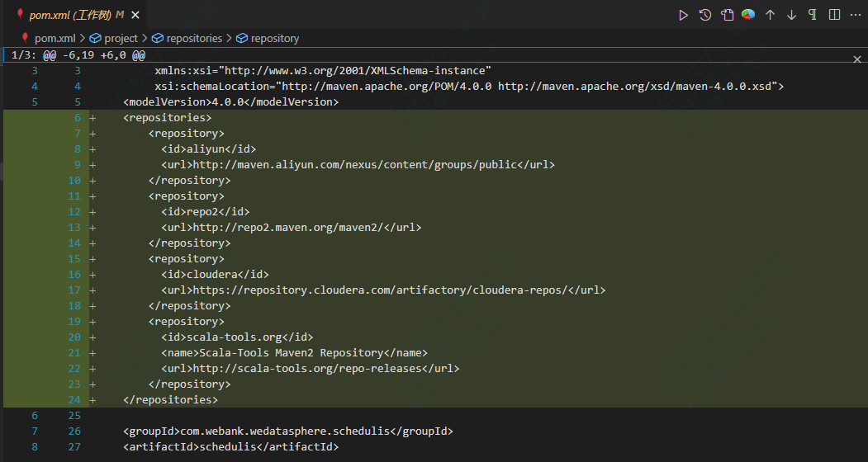The width and height of the screenshot is (868, 462).
Task: Toggle whitespace display with pilcrow icon
Action: click(x=813, y=15)
